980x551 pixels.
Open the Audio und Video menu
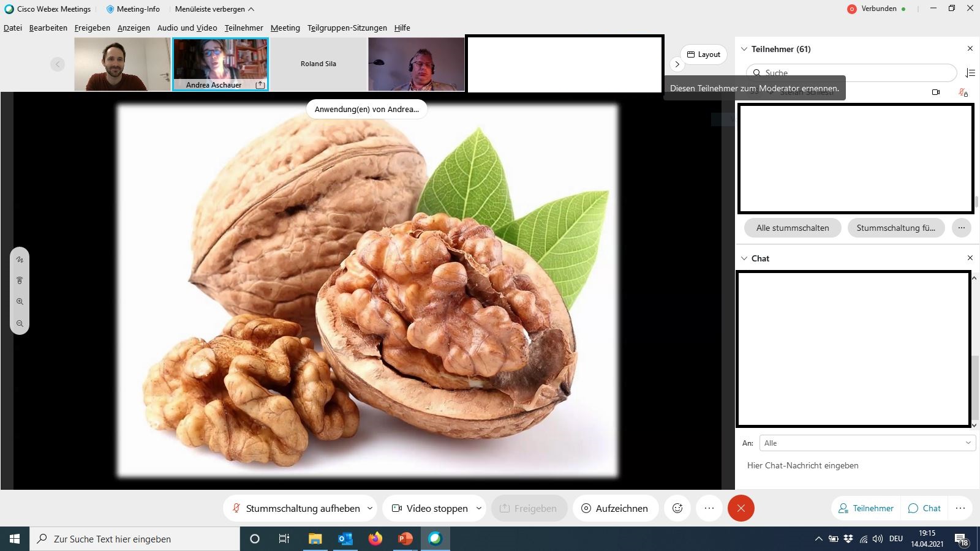coord(187,28)
